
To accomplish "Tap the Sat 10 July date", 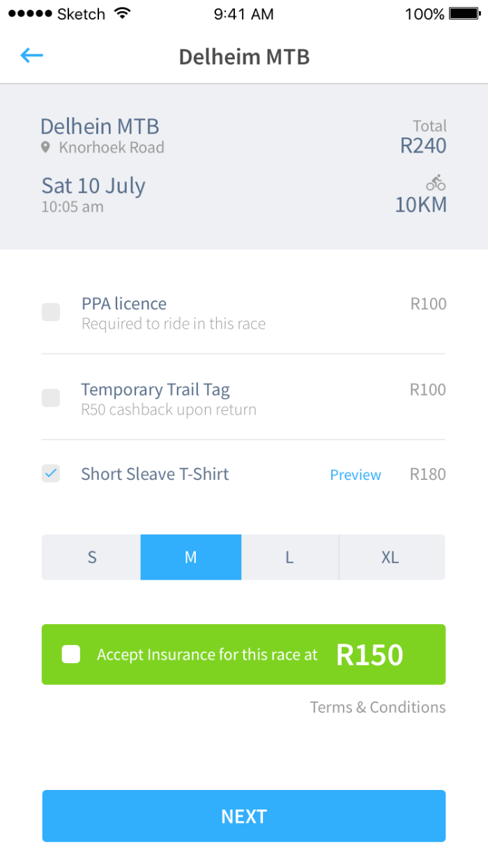I will pyautogui.click(x=93, y=186).
